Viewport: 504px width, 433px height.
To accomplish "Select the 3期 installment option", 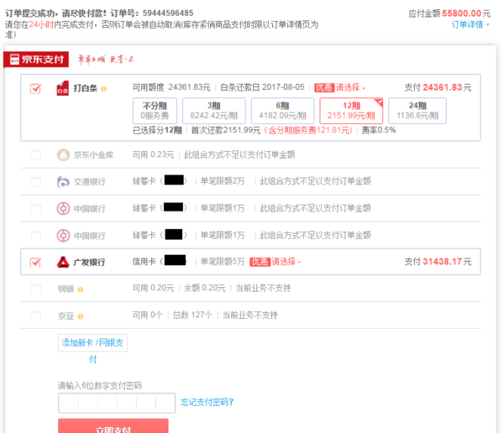I will pyautogui.click(x=213, y=111).
